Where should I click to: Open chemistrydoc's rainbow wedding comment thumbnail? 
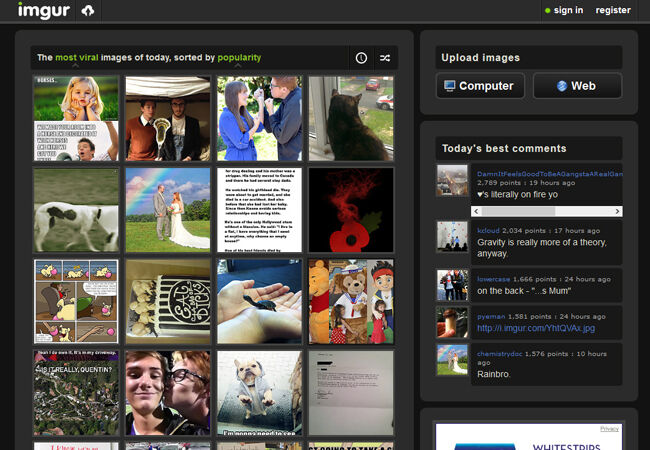point(452,360)
